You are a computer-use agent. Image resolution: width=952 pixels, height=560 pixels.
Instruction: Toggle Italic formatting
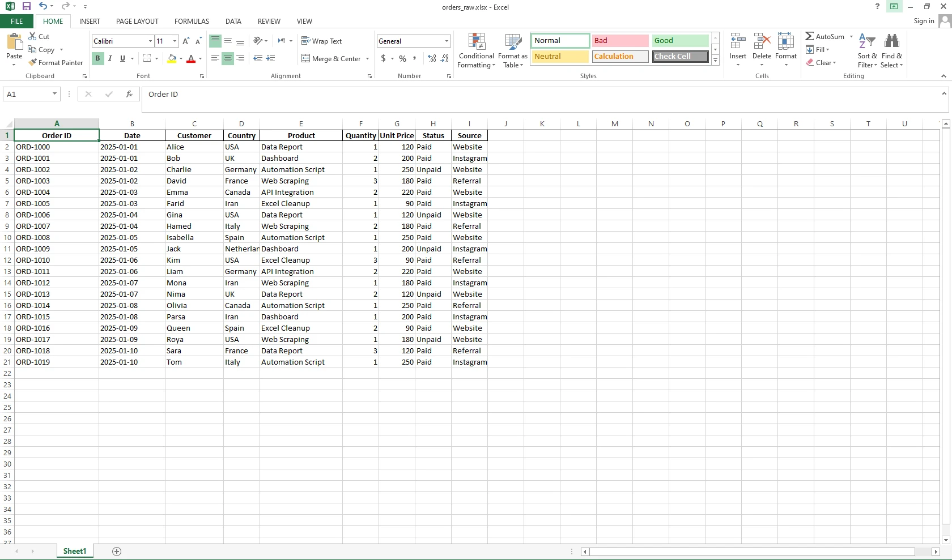110,58
